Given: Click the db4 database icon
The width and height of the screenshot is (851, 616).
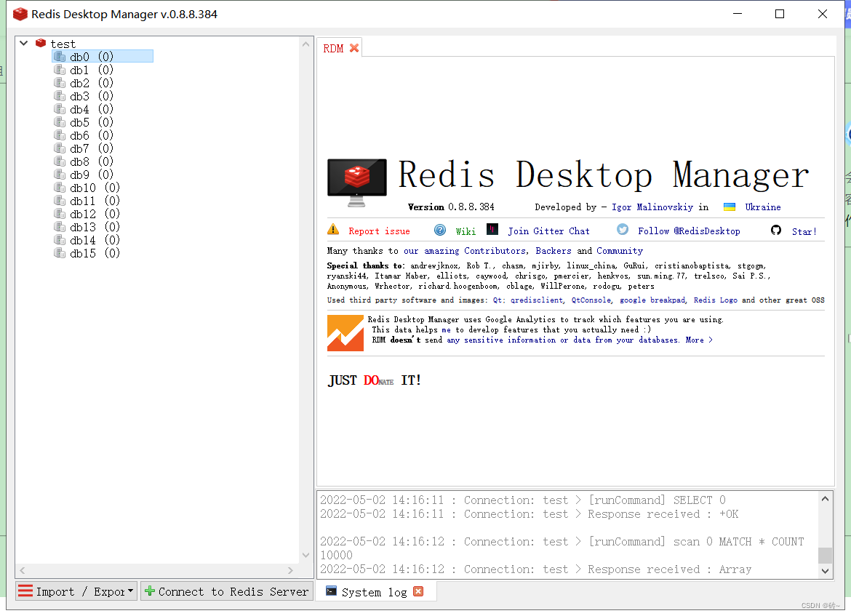Looking at the screenshot, I should 60,109.
